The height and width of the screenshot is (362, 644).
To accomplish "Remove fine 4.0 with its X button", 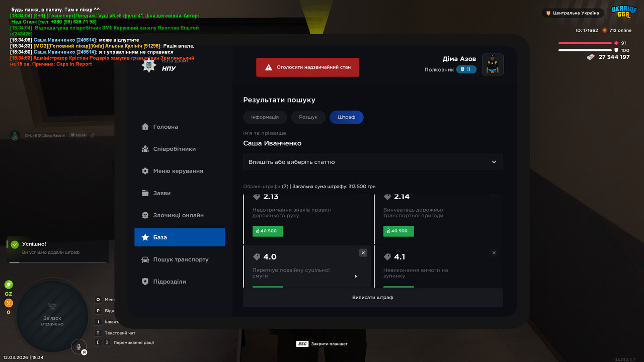I will click(363, 252).
